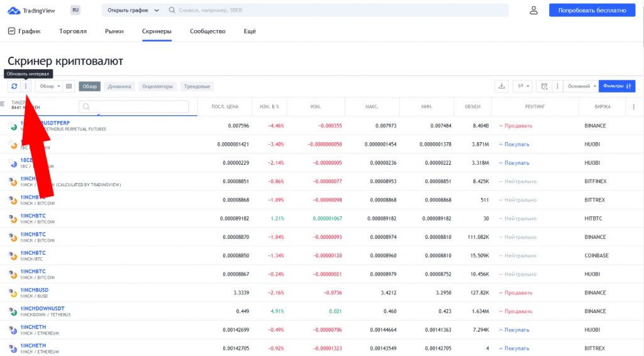This screenshot has width=644, height=356.
Task: Click chart icon beside График
Action: pos(11,31)
